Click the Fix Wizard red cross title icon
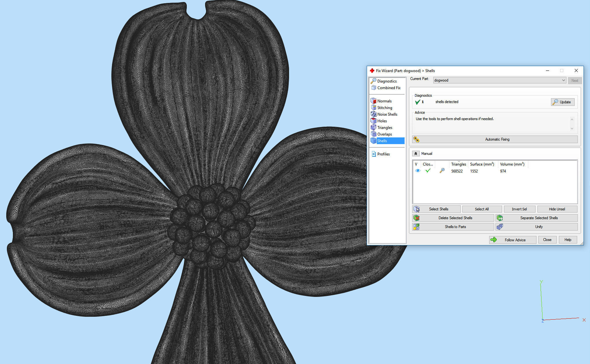This screenshot has width=590, height=364. [x=372, y=71]
